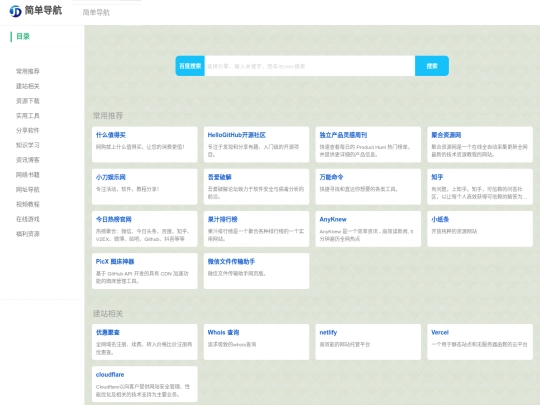Screen dimensions: 540x405
Task: Open the PicX 图床神器 card
Action: tap(145, 271)
